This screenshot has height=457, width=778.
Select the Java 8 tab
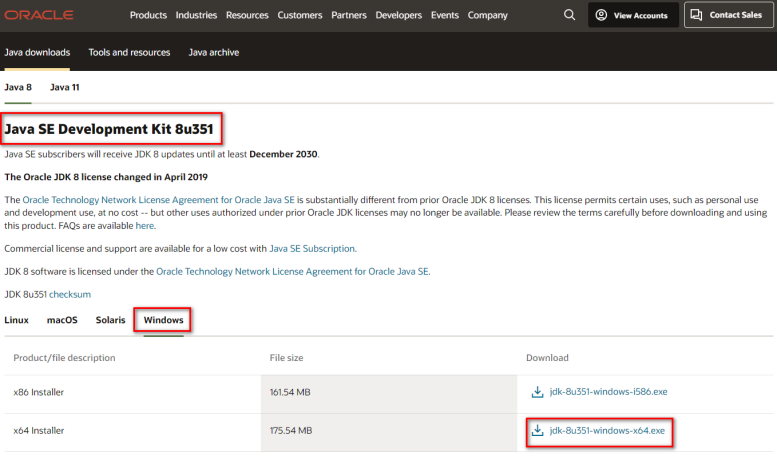(x=18, y=87)
